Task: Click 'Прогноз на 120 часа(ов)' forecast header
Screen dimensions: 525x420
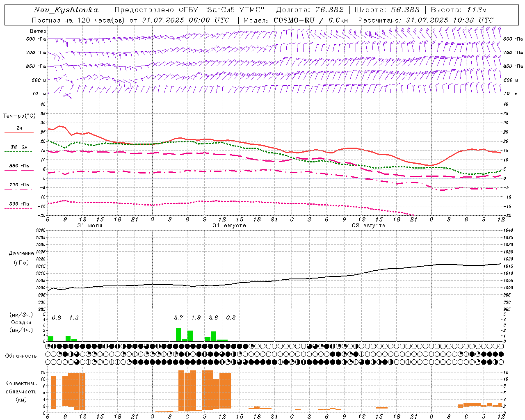Action: coord(79,20)
